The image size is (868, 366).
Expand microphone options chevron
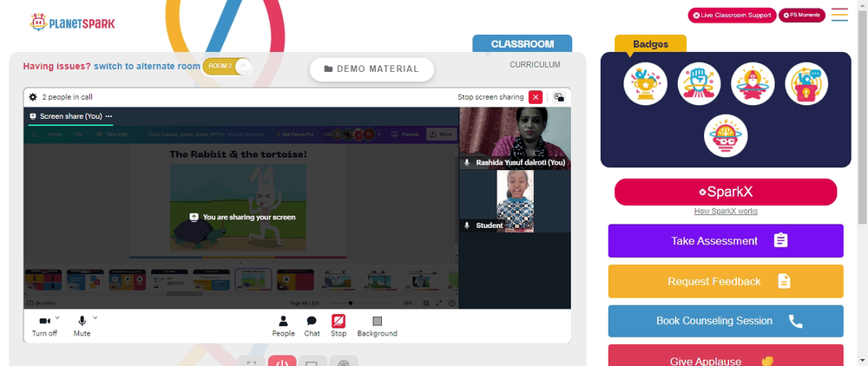click(95, 318)
